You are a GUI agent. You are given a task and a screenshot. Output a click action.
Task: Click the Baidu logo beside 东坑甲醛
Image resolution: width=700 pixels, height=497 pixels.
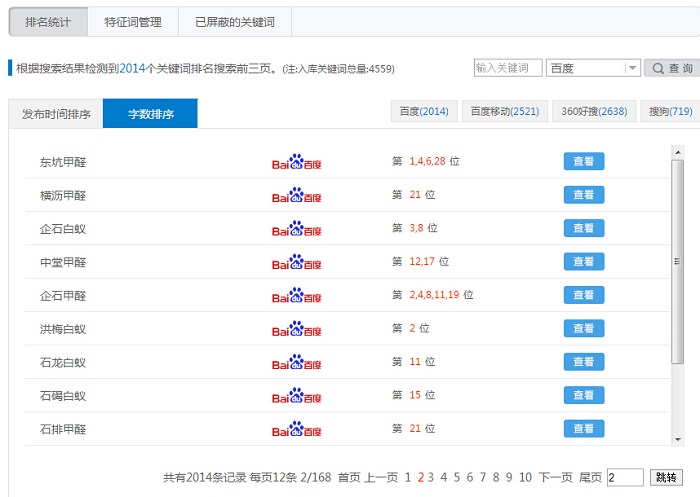(x=297, y=161)
